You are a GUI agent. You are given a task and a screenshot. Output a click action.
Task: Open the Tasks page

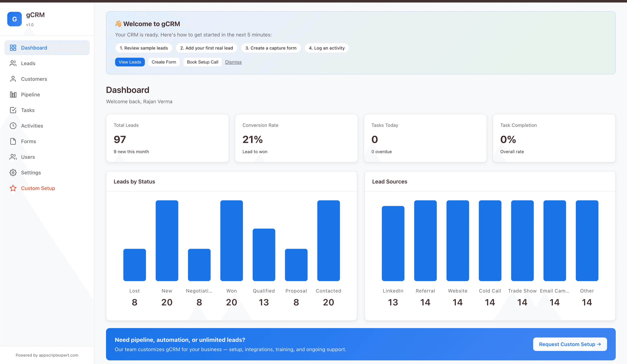(x=47, y=110)
